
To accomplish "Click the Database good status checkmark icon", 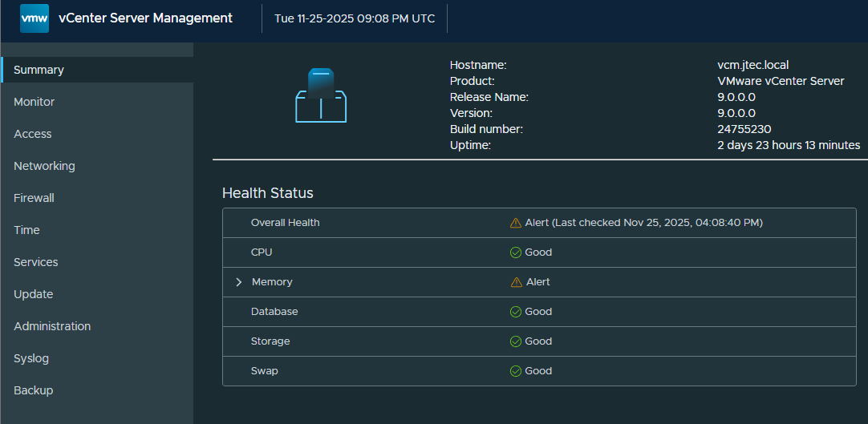I will coord(515,312).
